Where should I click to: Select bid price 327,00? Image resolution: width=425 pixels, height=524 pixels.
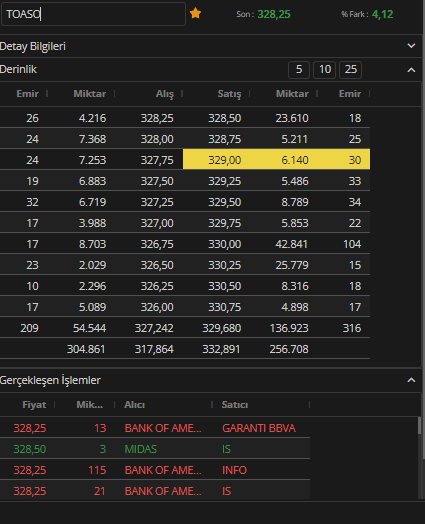click(157, 223)
